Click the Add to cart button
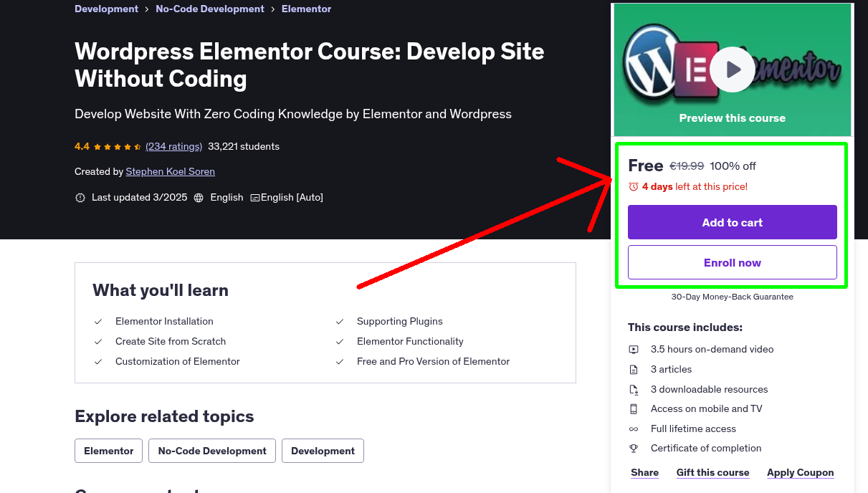The height and width of the screenshot is (493, 868). pos(733,222)
